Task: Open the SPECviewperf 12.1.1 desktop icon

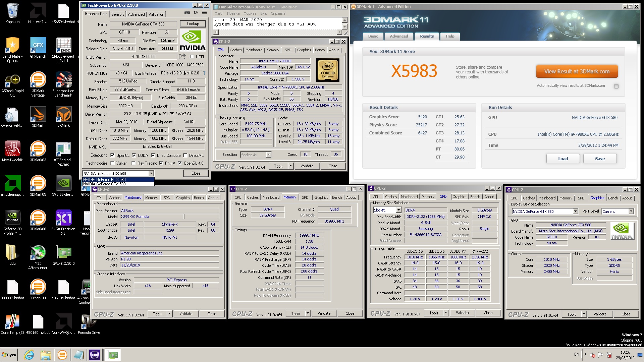Action: coord(63,50)
